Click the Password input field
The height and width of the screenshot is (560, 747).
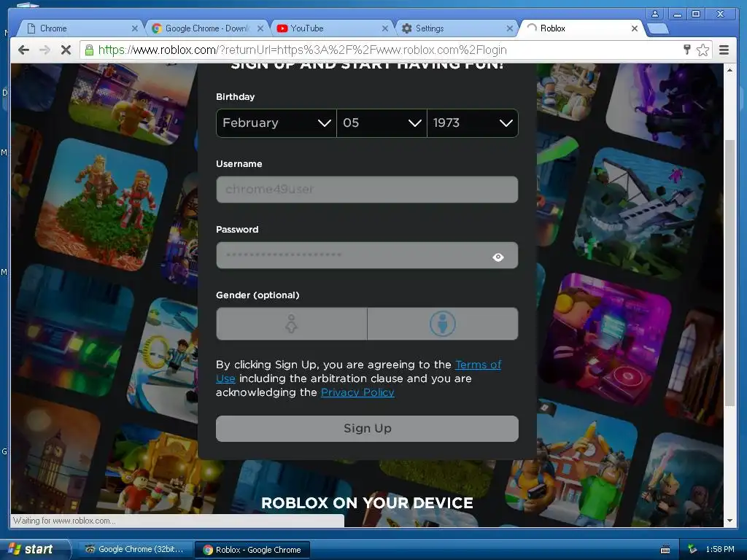[x=368, y=255]
